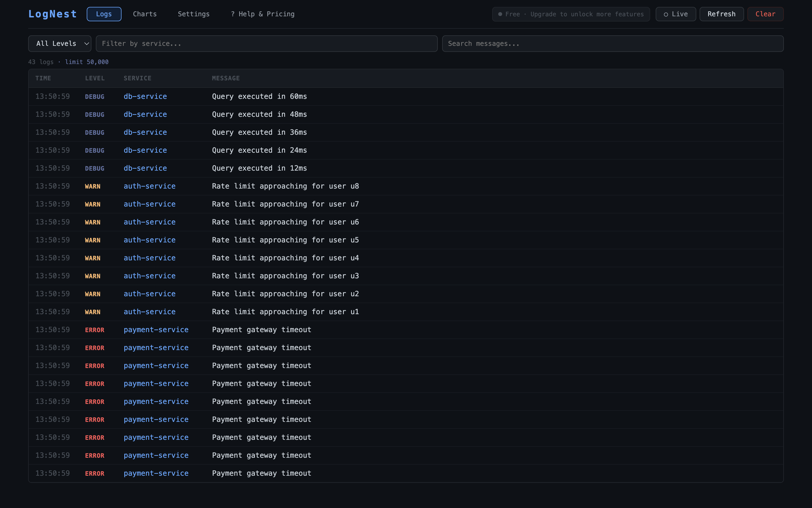Click the TIME column header

(x=43, y=78)
